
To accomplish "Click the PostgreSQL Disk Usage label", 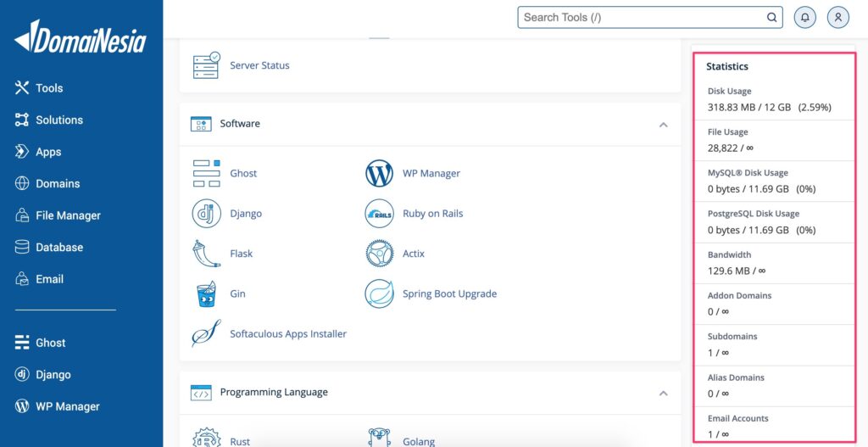I will [x=754, y=214].
